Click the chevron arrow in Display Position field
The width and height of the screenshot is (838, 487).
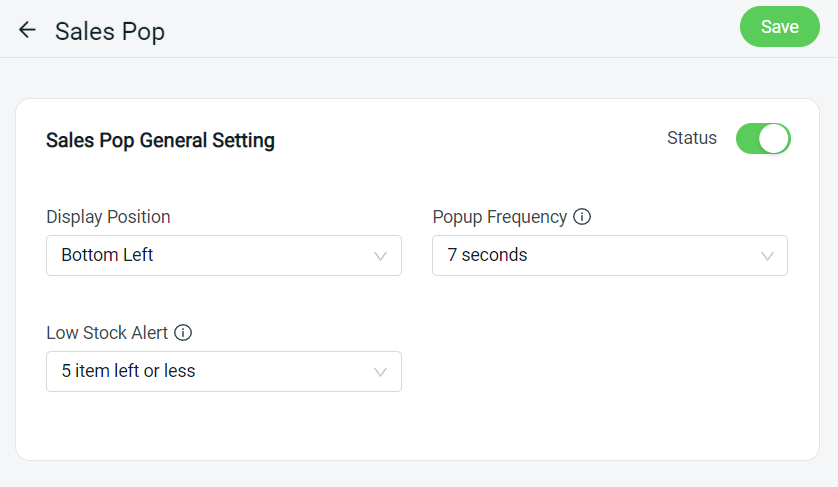(x=380, y=256)
